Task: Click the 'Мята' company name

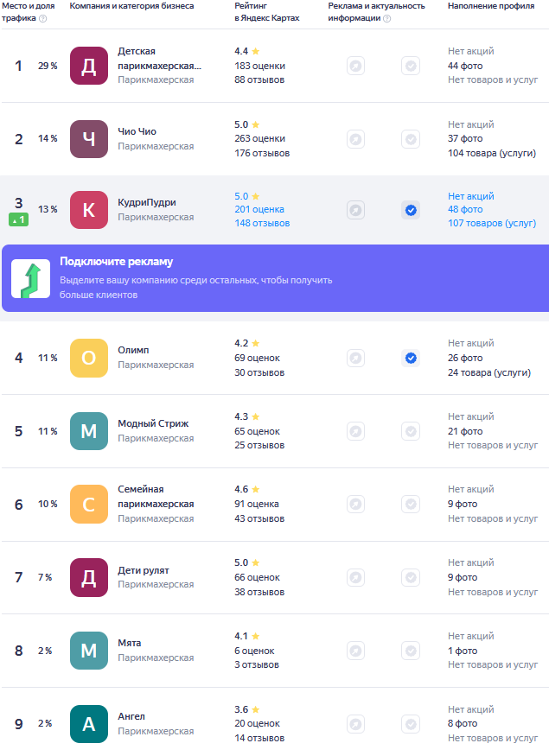Action: point(130,644)
